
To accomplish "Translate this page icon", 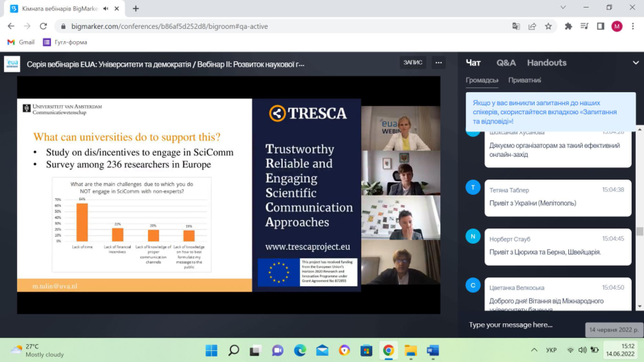I will click(516, 26).
